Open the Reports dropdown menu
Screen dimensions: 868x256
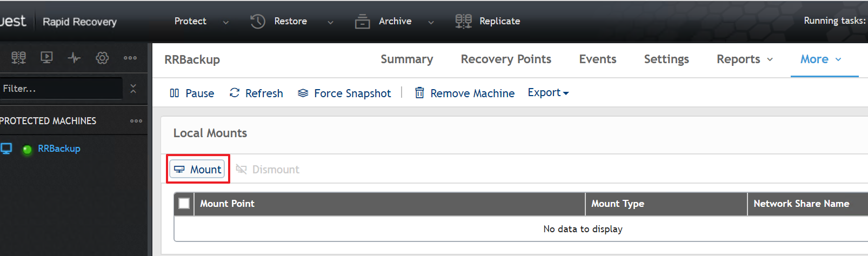pos(744,59)
